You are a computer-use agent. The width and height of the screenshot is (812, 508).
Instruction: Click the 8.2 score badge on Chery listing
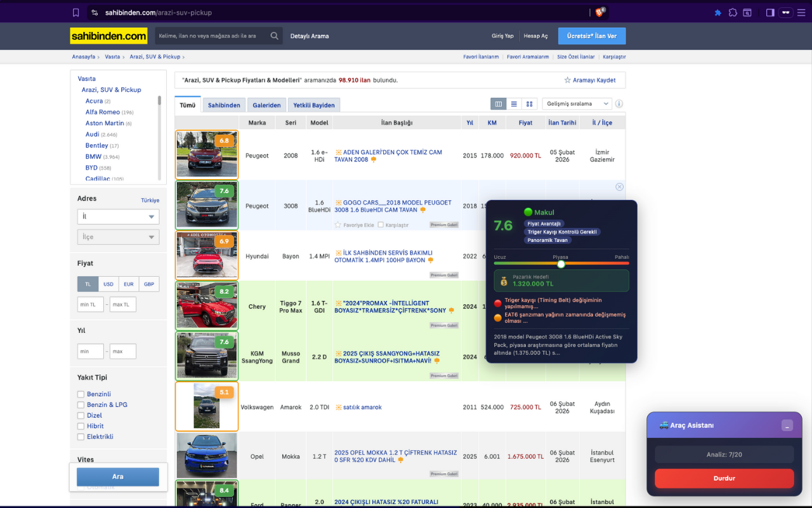pyautogui.click(x=224, y=291)
